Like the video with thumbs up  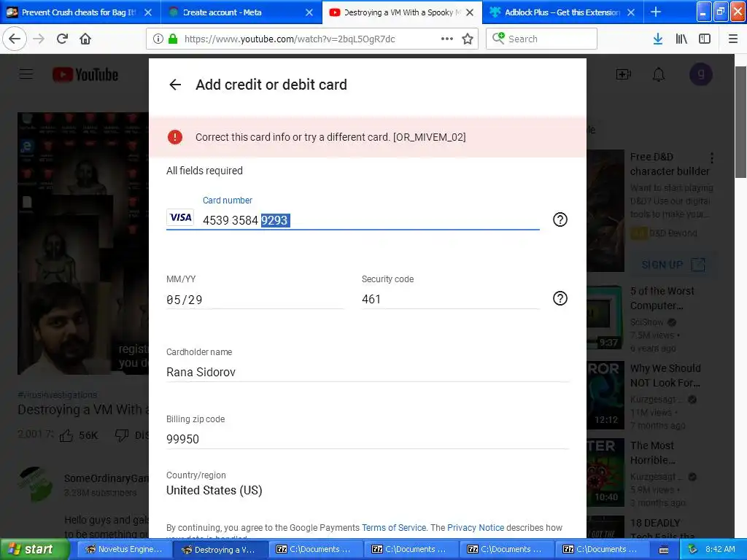click(x=66, y=435)
